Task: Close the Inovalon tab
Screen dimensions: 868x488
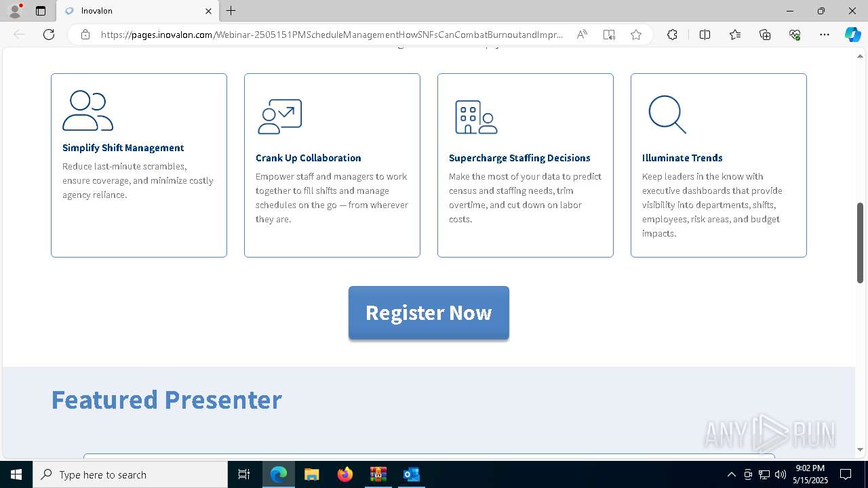Action: pos(208,11)
